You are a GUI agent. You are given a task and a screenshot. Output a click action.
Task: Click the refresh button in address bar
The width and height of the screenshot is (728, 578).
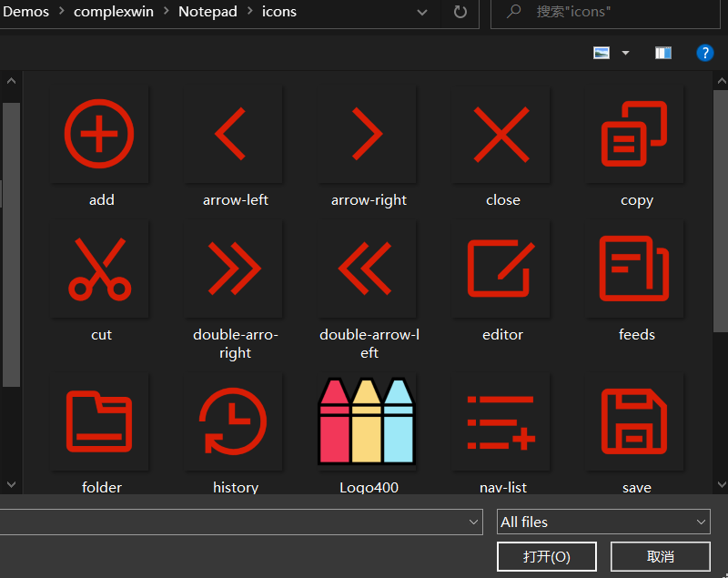click(x=460, y=12)
